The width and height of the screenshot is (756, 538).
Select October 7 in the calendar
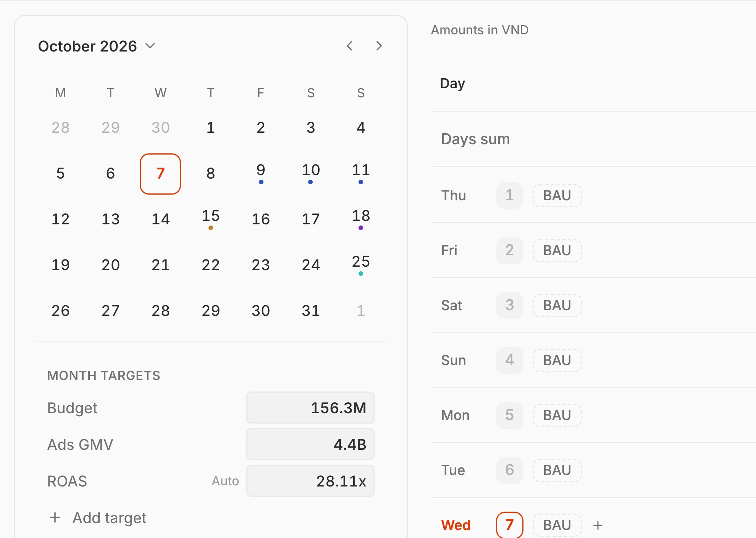160,174
